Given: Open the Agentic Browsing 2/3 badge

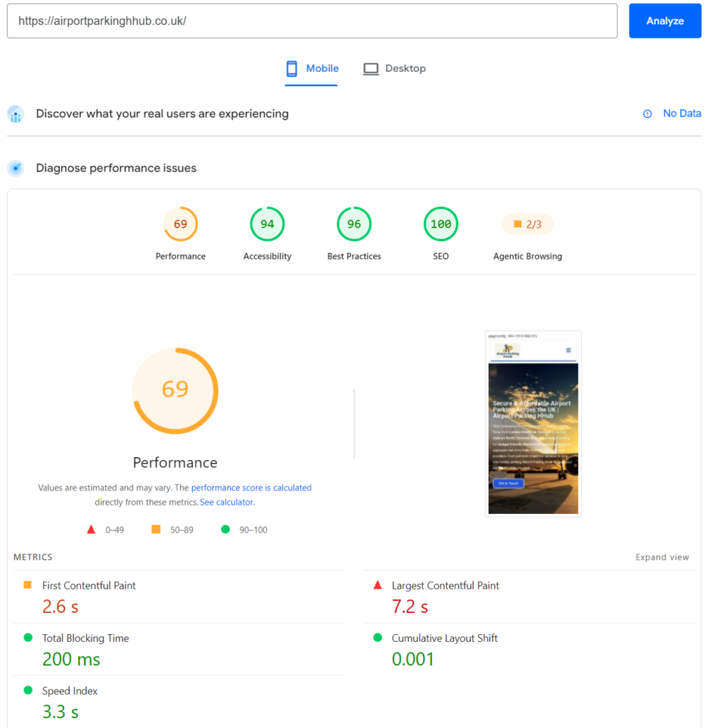Looking at the screenshot, I should pyautogui.click(x=527, y=224).
